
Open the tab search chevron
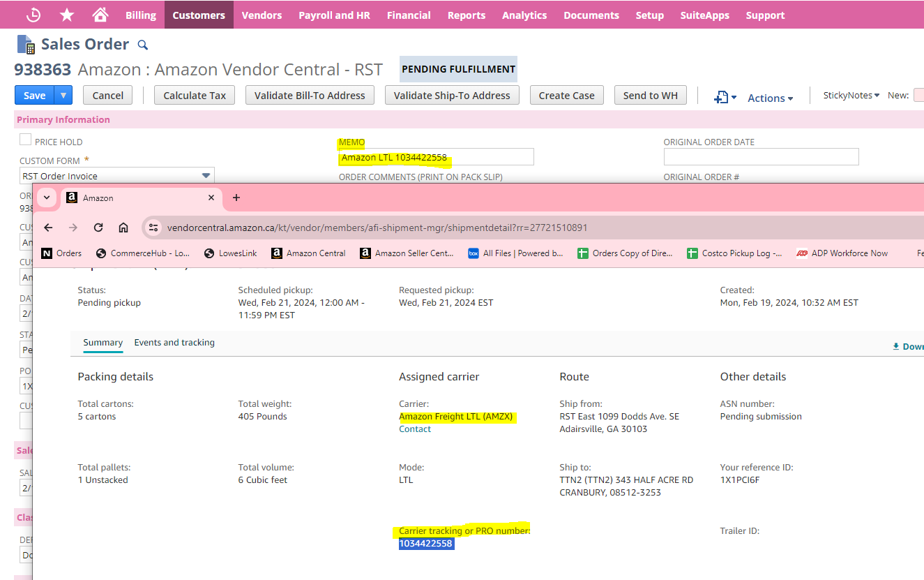[46, 198]
